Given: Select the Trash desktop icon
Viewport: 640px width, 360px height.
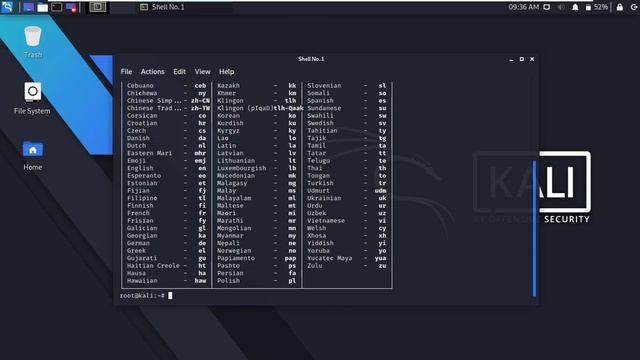Looking at the screenshot, I should click(x=33, y=42).
